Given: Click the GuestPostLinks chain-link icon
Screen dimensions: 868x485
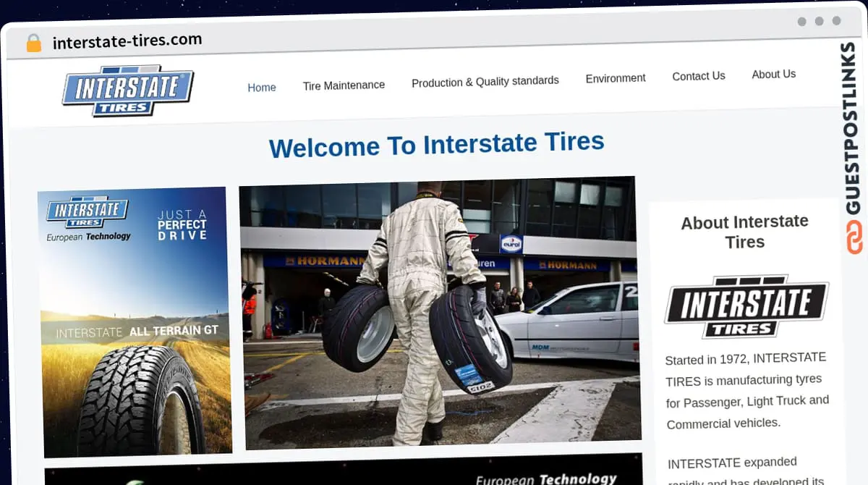Looking at the screenshot, I should pos(854,237).
